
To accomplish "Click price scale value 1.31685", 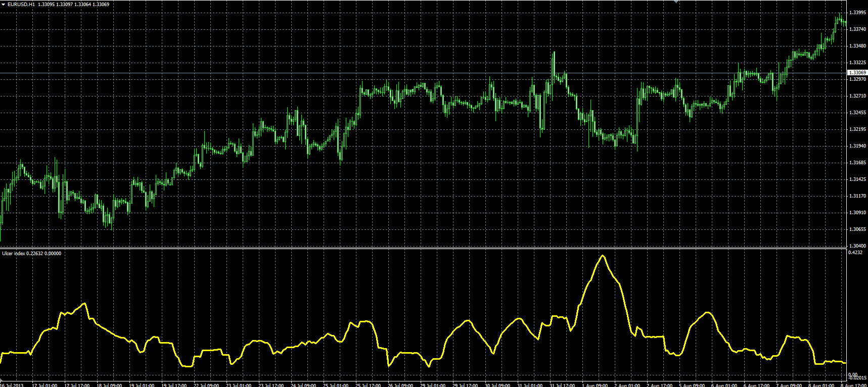I will (x=858, y=163).
